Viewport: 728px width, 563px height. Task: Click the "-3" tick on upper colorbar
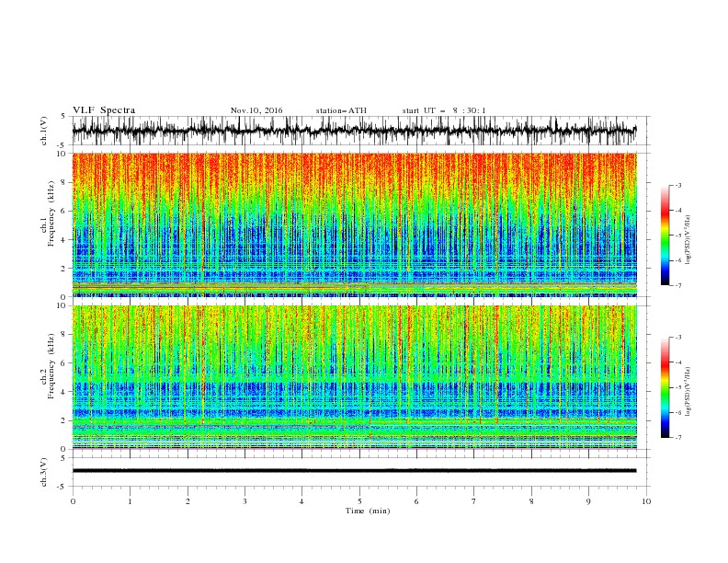(677, 185)
